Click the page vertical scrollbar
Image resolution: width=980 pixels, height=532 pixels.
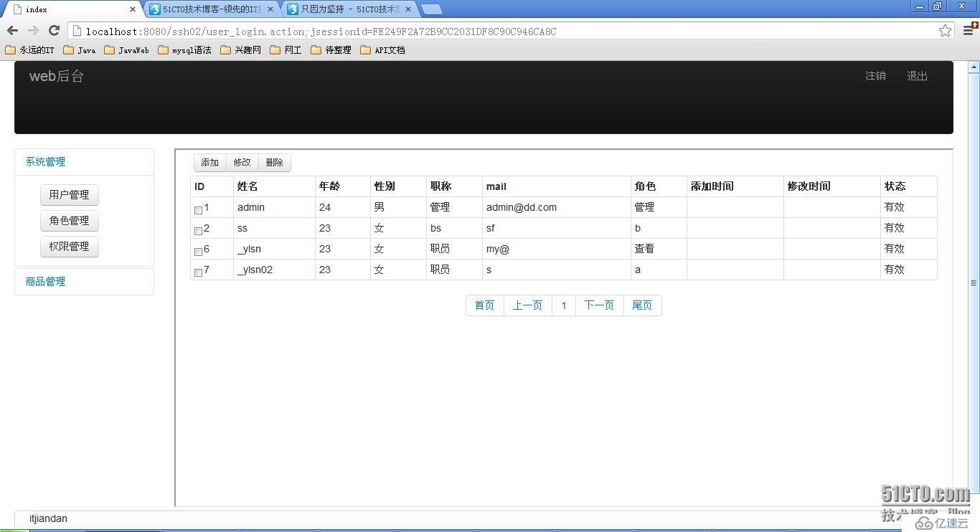coord(974,283)
